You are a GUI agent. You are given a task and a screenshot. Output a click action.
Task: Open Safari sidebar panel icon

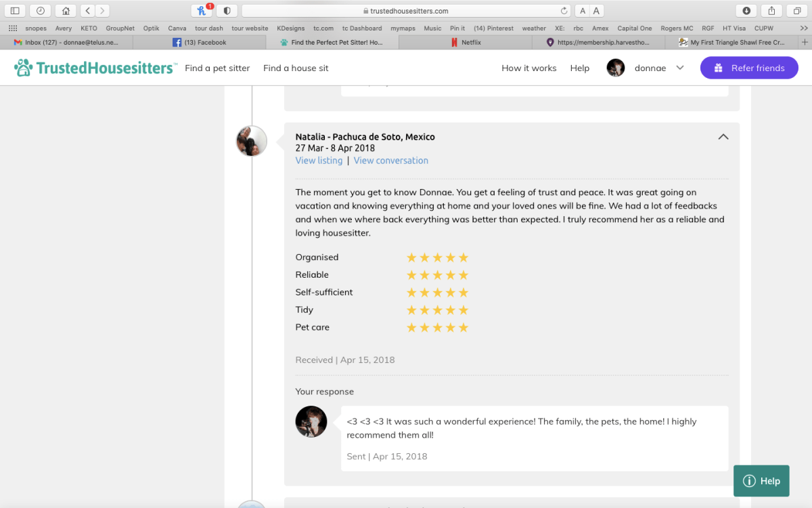[15, 11]
